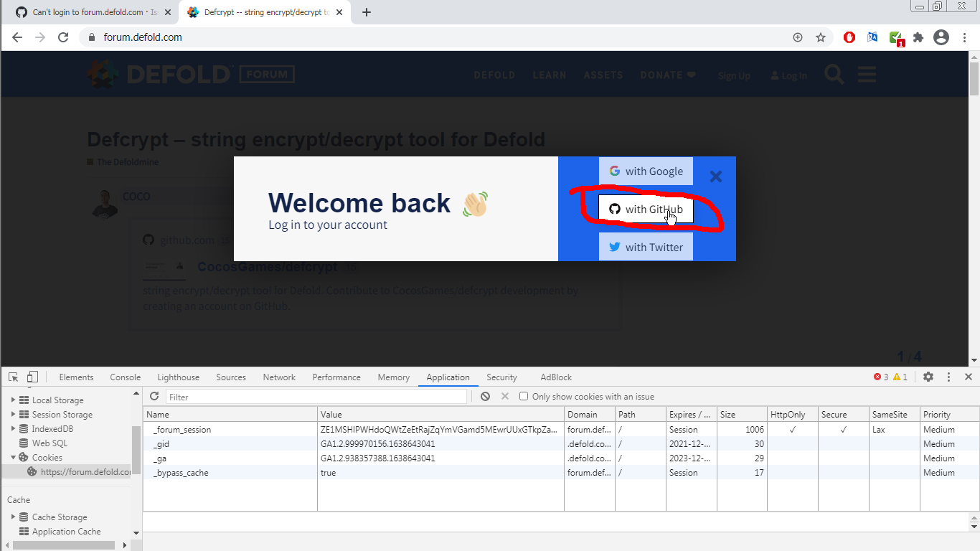980x551 pixels.
Task: Log in with Google
Action: pos(646,171)
